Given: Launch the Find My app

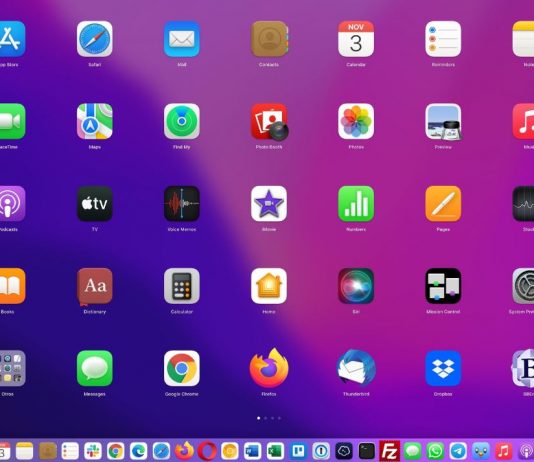Looking at the screenshot, I should 182,121.
